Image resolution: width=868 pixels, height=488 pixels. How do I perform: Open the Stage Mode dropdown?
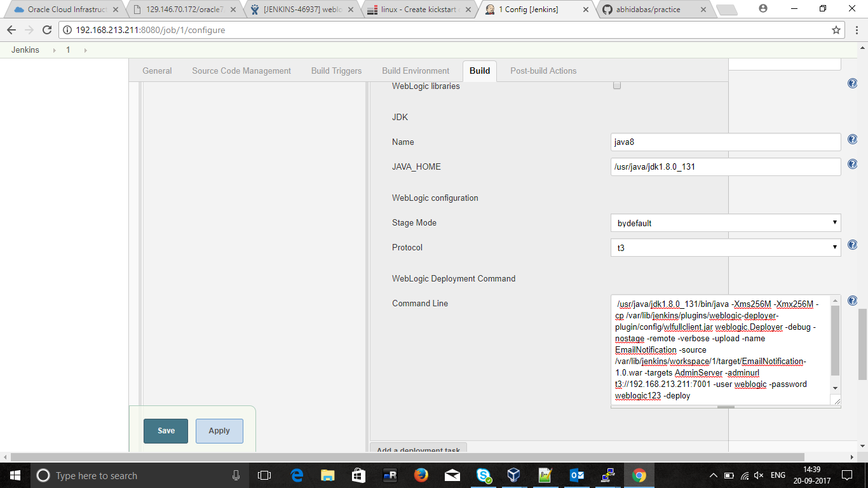pos(725,223)
